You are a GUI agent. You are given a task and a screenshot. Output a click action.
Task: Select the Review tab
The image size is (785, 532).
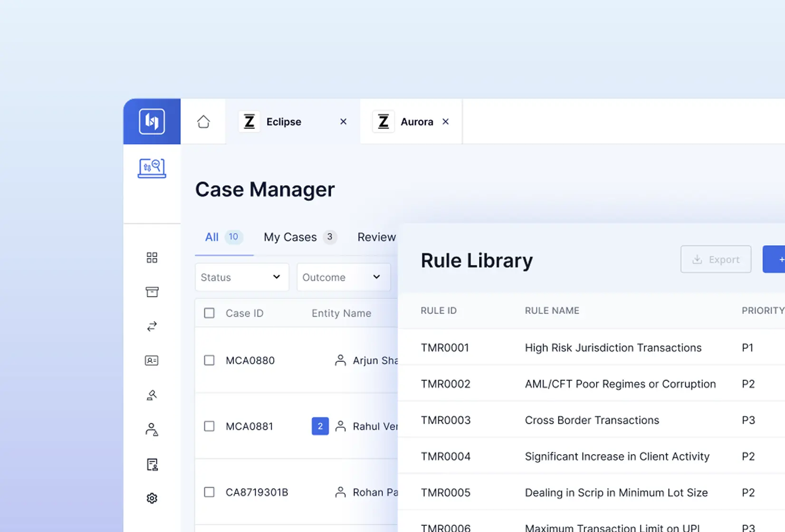376,237
